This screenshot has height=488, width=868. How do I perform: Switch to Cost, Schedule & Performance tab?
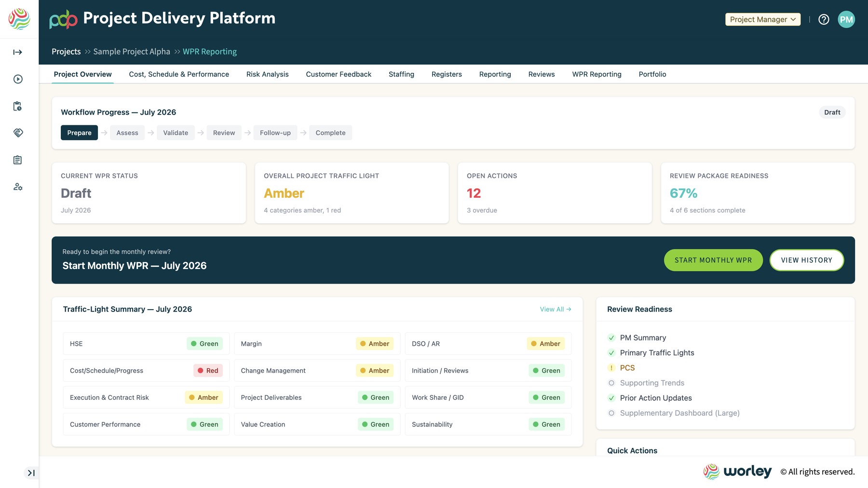[x=179, y=74]
